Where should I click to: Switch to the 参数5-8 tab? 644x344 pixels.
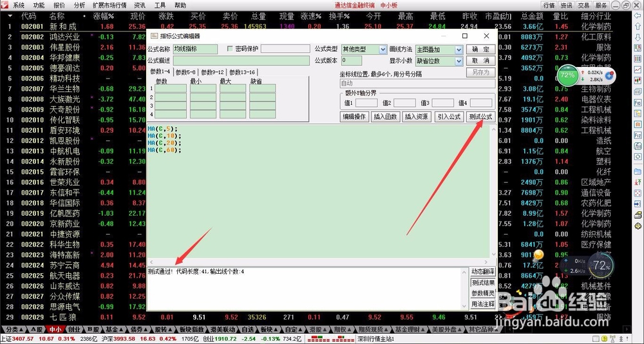(186, 72)
